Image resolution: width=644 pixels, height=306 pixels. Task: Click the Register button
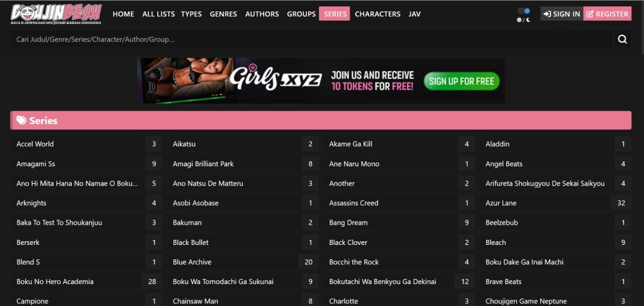pos(607,14)
